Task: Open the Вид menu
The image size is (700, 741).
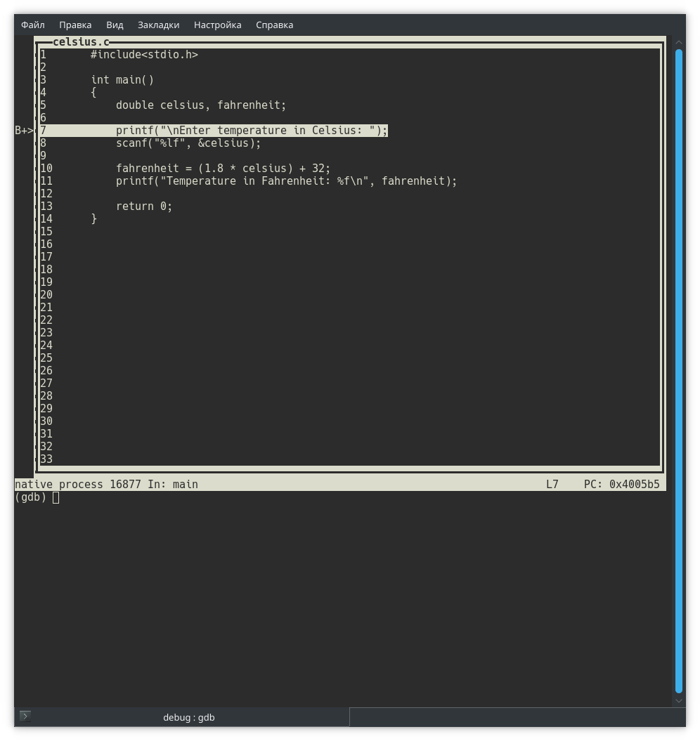Action: [x=115, y=25]
